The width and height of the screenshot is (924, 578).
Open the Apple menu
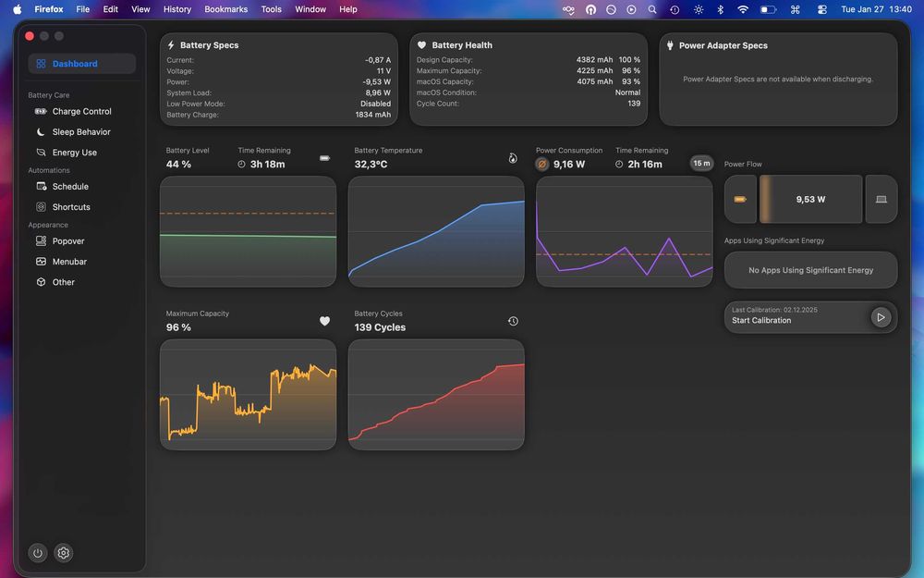pyautogui.click(x=17, y=9)
